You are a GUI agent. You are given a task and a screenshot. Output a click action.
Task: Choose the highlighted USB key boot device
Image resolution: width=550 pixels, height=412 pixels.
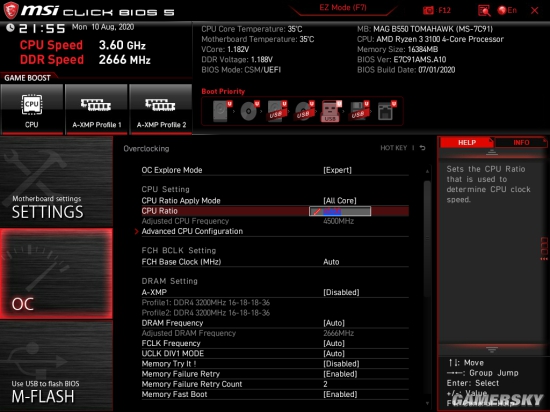click(x=331, y=111)
